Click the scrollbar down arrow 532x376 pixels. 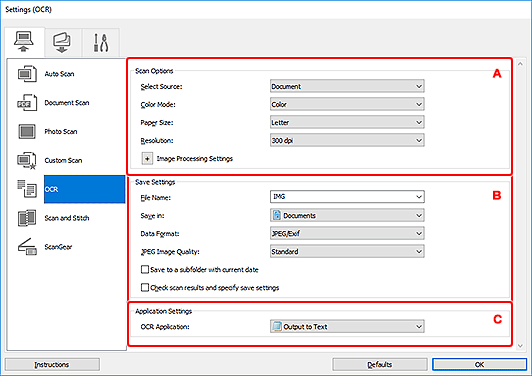[520, 346]
